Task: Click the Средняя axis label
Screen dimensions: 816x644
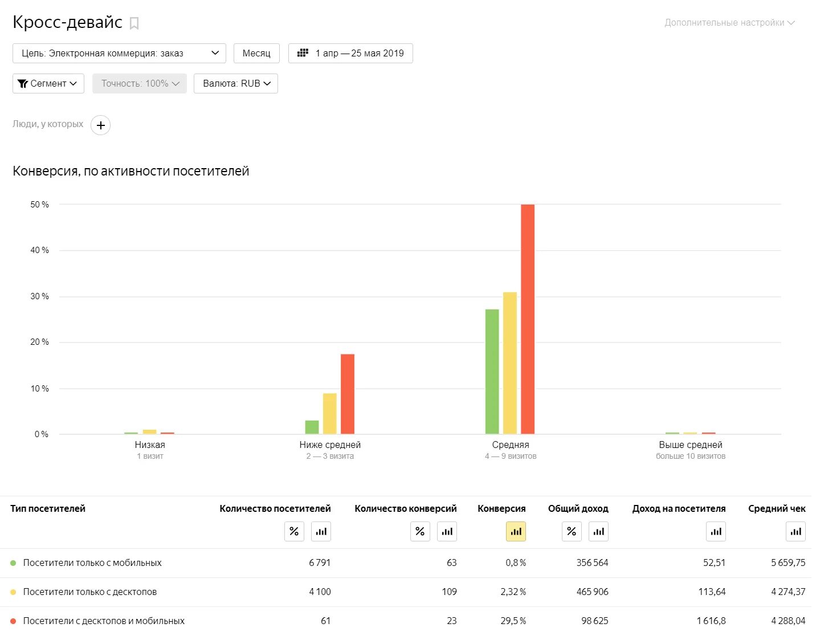Action: [511, 445]
